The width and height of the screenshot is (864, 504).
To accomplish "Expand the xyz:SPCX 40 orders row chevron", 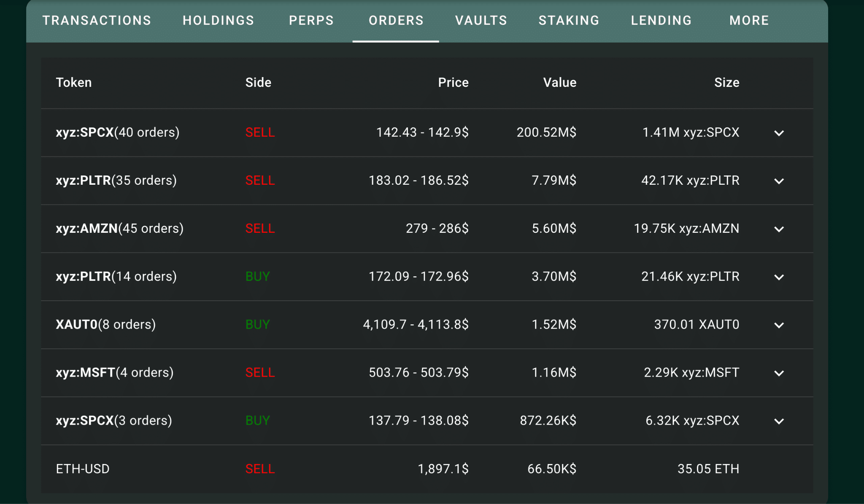I will pyautogui.click(x=779, y=133).
